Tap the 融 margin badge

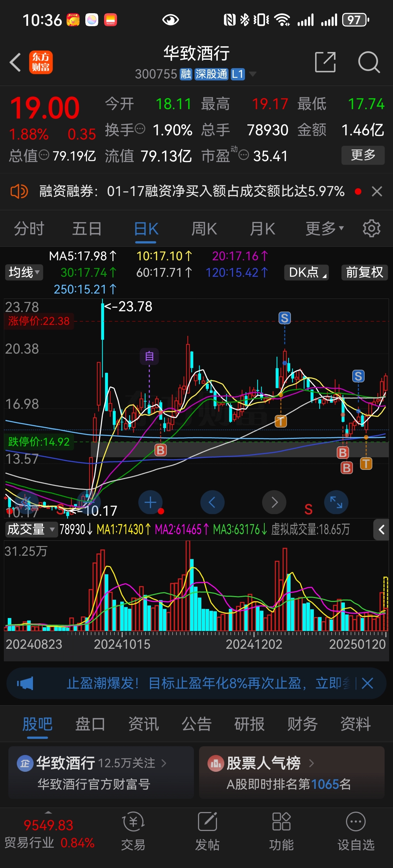pos(186,74)
